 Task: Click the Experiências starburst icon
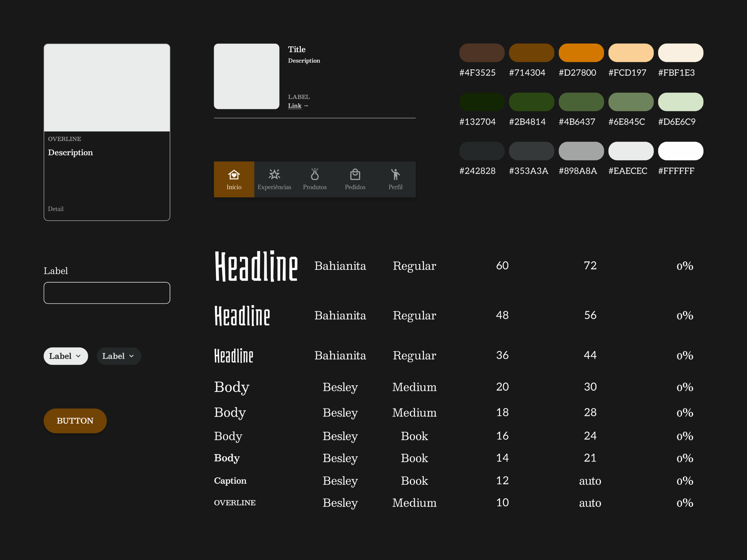tap(274, 174)
